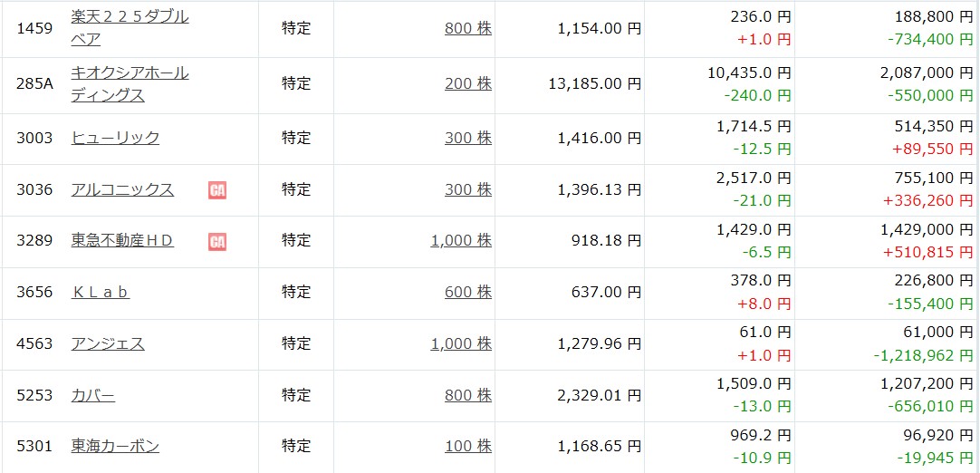Select the 300 株 quantity for ヒューリック

(467, 138)
